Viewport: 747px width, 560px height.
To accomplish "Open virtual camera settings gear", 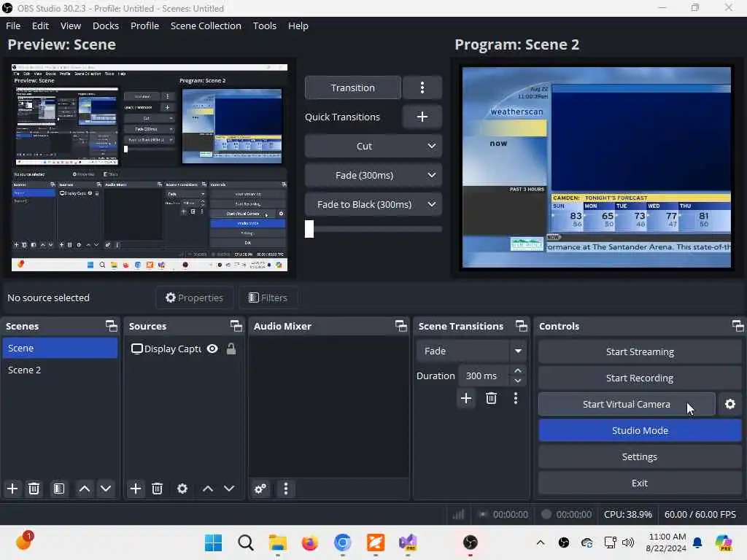I will click(729, 404).
